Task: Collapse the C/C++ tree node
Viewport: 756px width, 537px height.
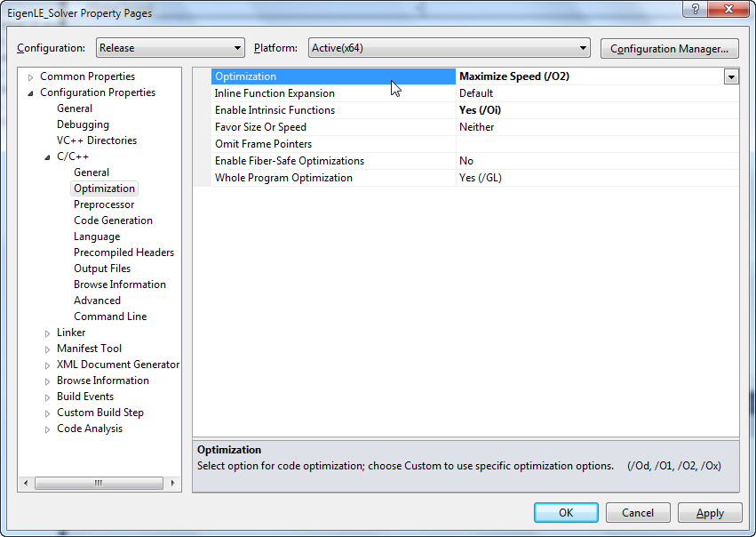Action: [48, 156]
